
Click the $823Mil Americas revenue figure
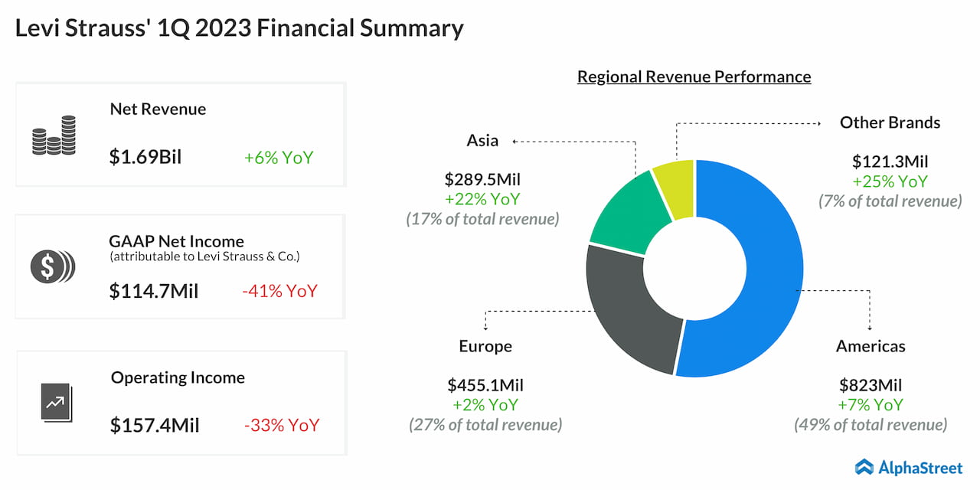coord(870,385)
